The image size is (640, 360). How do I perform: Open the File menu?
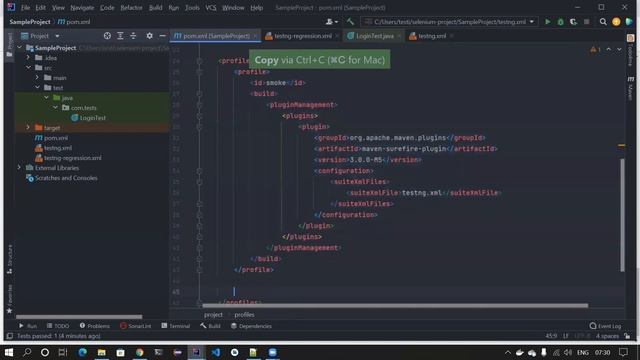pos(25,8)
